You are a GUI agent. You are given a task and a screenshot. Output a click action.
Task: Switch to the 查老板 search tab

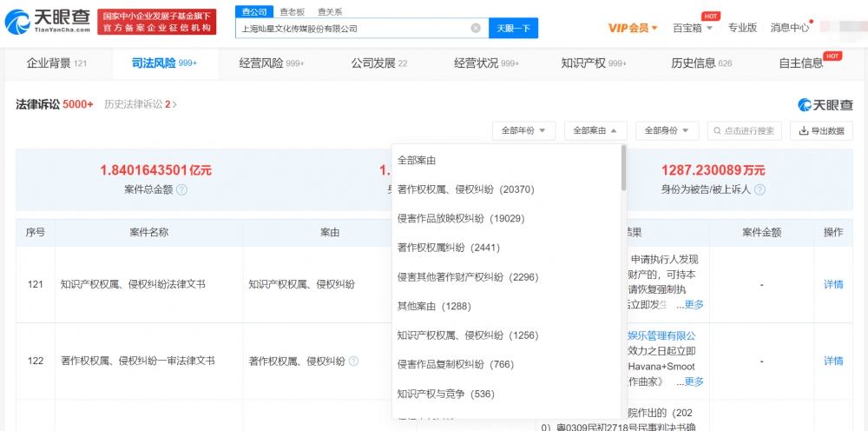coord(292,11)
